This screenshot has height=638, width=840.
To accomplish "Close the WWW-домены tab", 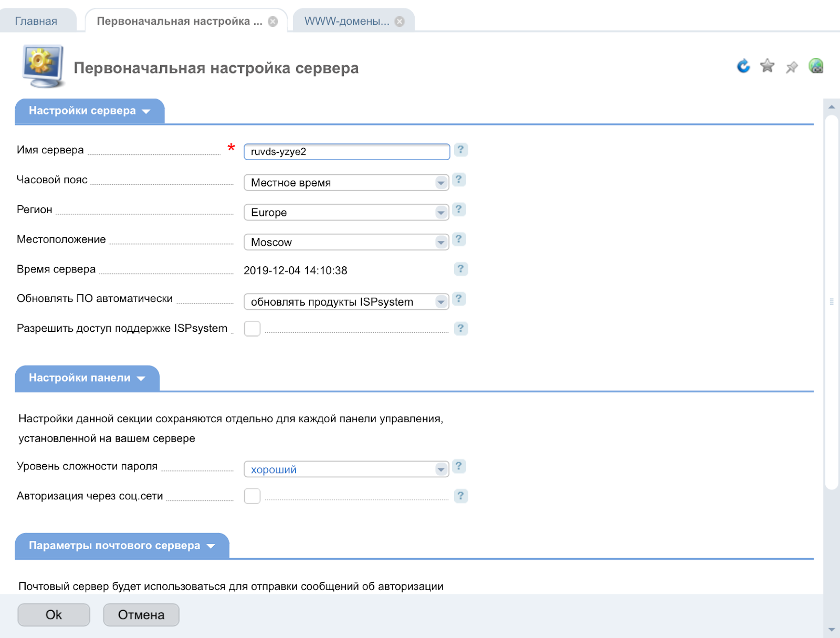I will tap(400, 22).
